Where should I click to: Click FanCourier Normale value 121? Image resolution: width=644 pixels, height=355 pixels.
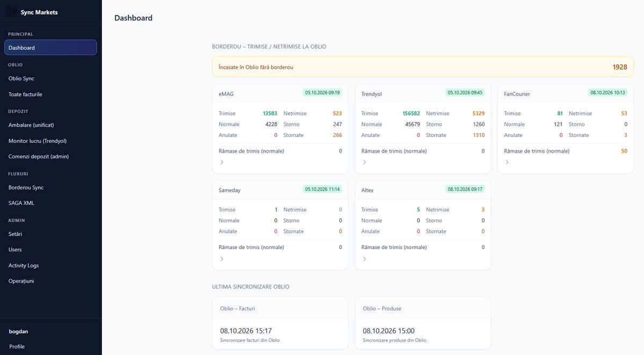[x=558, y=124]
